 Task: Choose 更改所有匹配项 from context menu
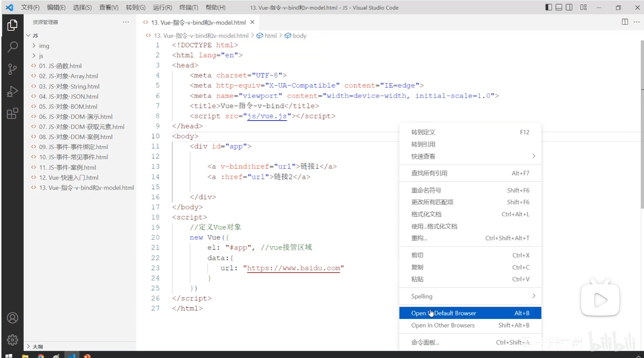tap(470, 202)
